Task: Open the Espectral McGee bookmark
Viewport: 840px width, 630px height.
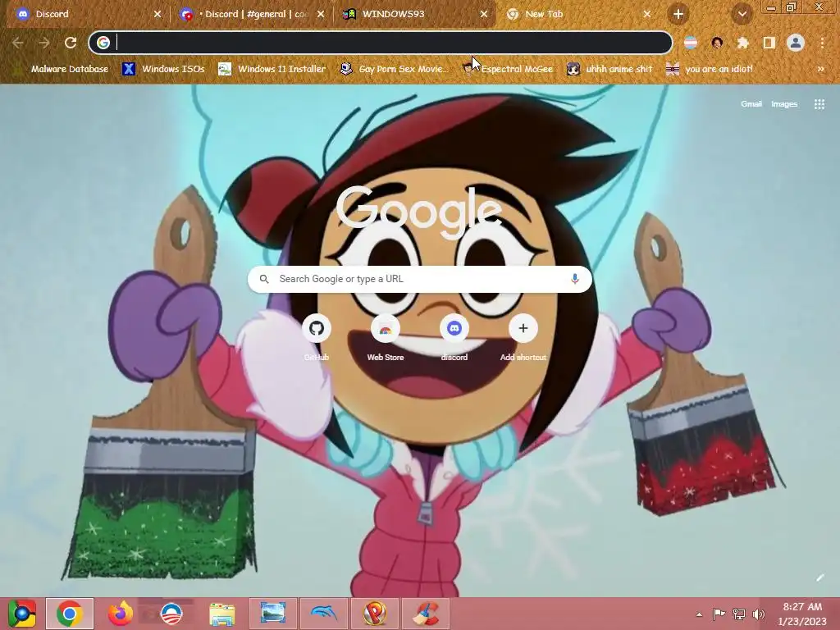Action: click(x=507, y=69)
